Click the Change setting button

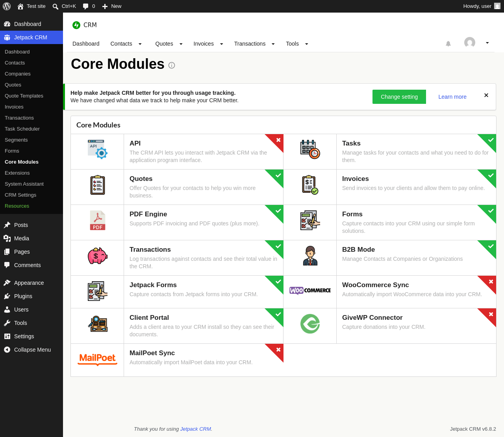(399, 97)
